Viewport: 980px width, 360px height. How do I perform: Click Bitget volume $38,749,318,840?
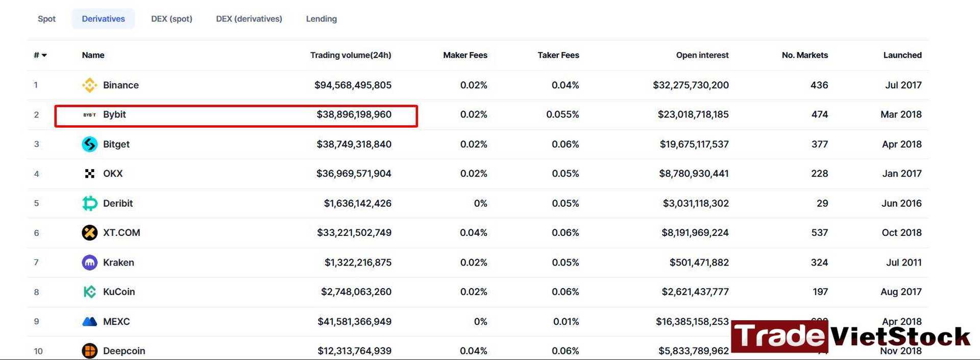354,144
